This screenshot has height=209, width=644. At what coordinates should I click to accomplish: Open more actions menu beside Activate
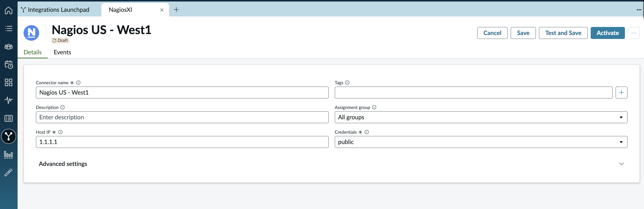click(634, 33)
